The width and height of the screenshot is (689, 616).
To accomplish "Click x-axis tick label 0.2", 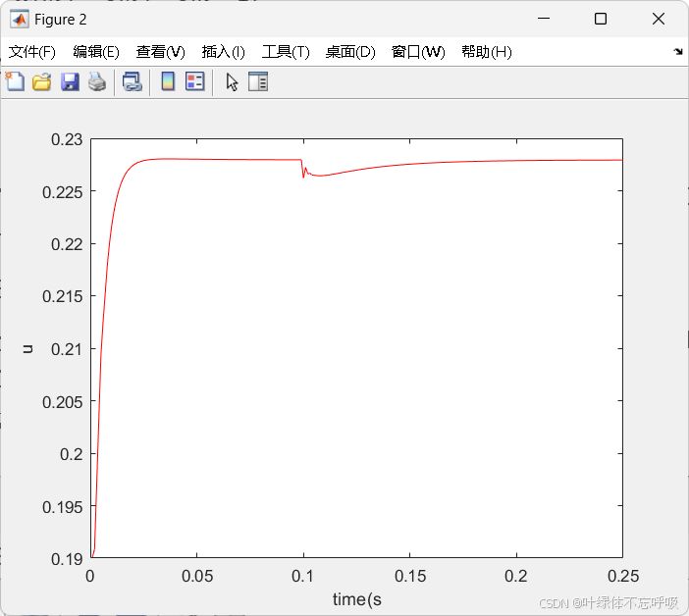I will [x=516, y=576].
